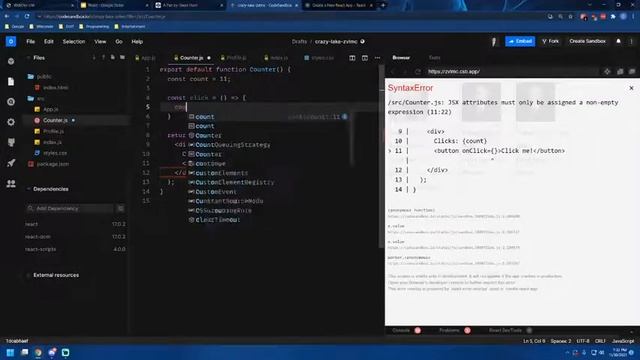Open the CodeSandbox logo menu
The image size is (640, 360).
pyautogui.click(x=11, y=41)
